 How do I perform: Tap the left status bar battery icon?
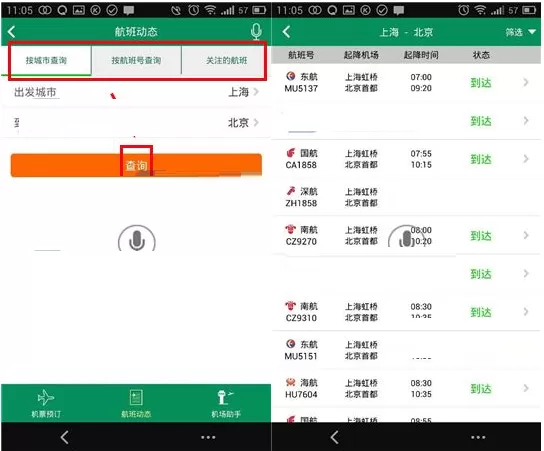pyautogui.click(x=259, y=10)
